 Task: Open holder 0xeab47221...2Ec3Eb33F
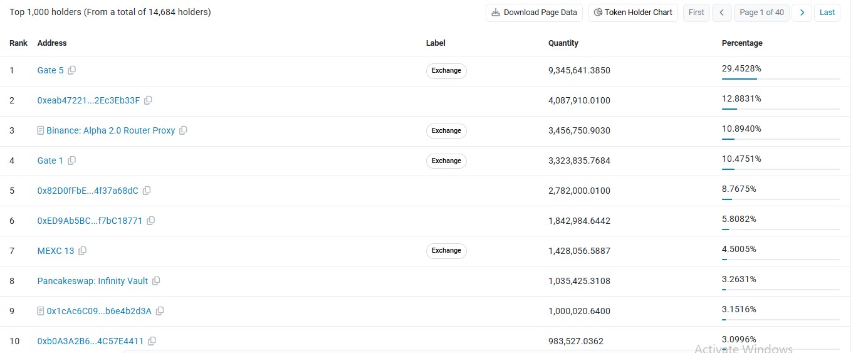(89, 100)
